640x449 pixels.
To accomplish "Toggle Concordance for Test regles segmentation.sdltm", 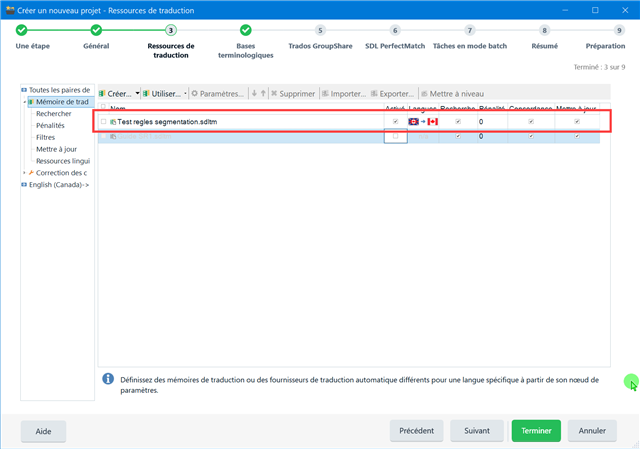I will [x=531, y=122].
